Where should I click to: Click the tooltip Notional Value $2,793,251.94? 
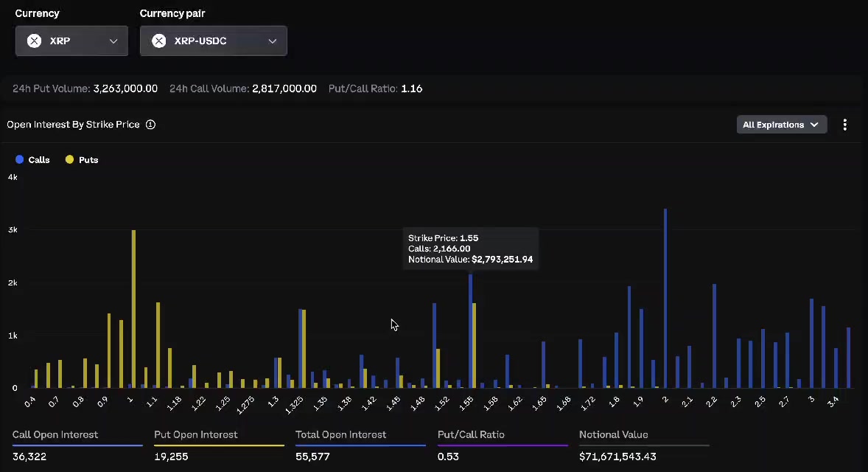click(471, 260)
